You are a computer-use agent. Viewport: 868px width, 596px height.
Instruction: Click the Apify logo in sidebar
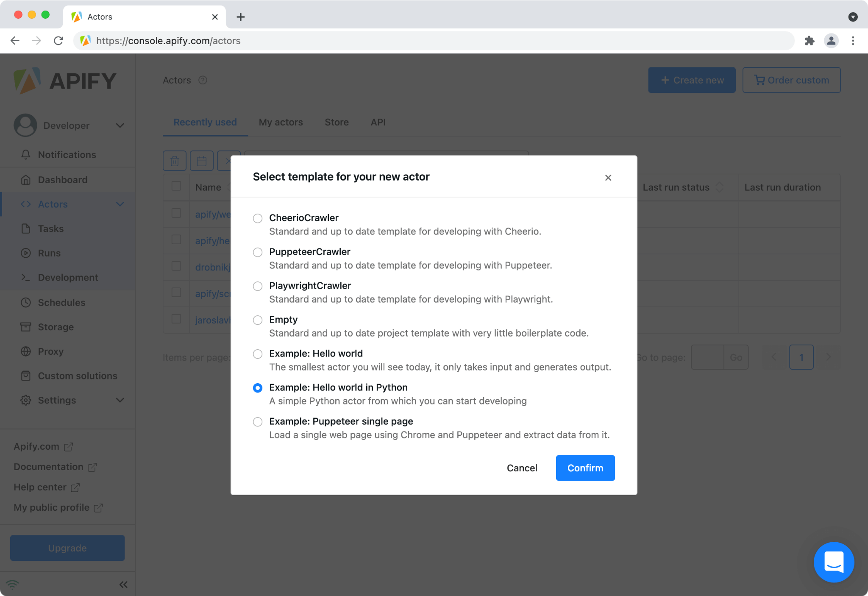point(65,81)
